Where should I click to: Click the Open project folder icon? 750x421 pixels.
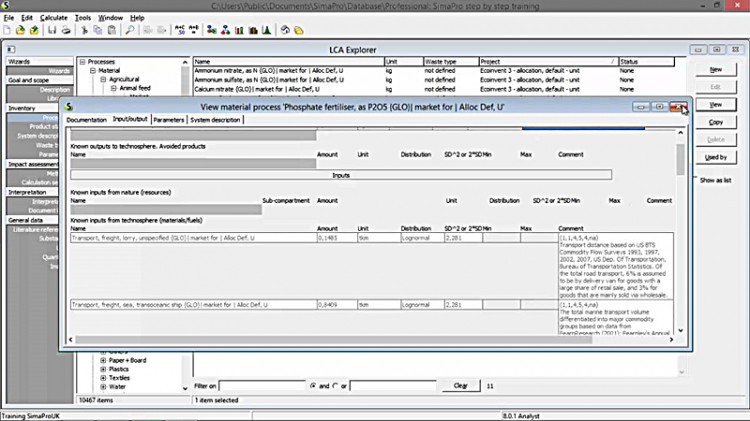point(20,30)
